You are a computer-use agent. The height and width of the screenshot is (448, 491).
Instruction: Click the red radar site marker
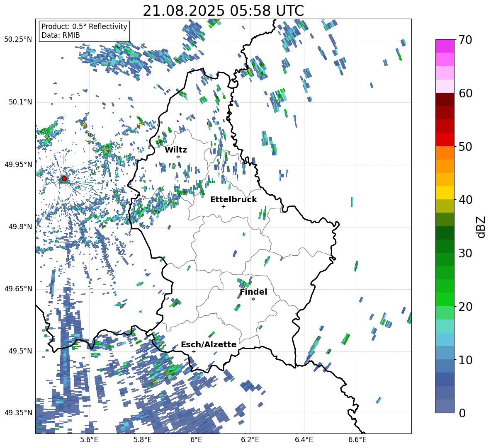click(x=64, y=178)
